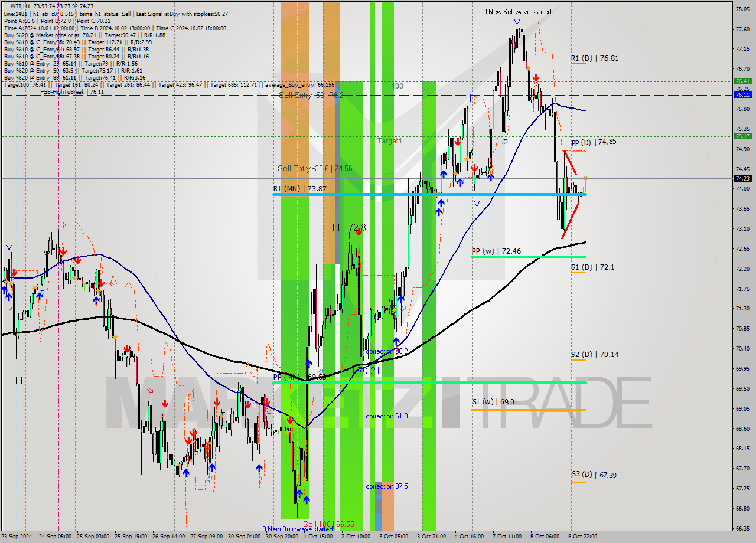
Task: Click the R1 (D) | 76.81 pivot label
Action: pos(595,58)
